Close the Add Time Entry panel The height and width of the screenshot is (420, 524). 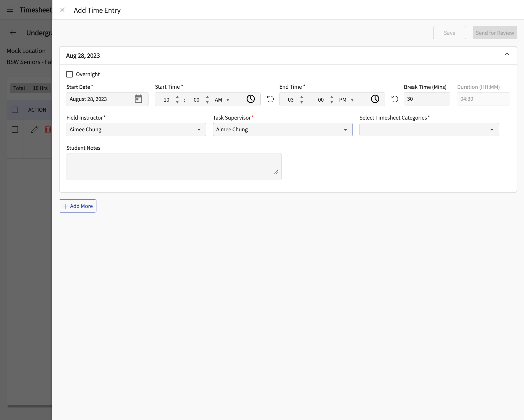(63, 10)
